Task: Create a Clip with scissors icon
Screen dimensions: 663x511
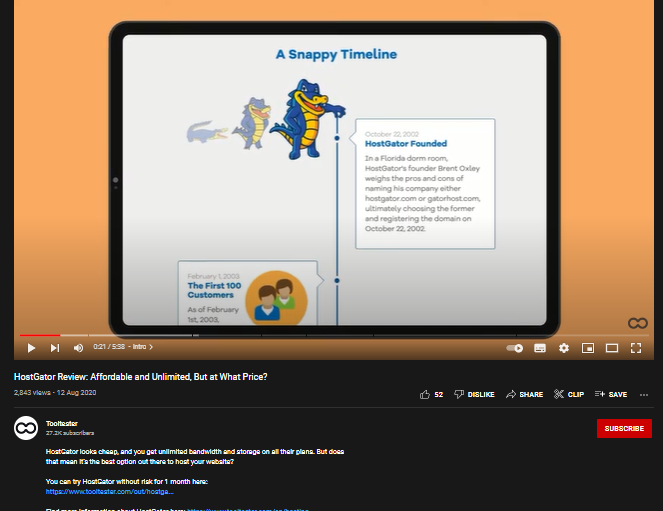Action: tap(569, 395)
